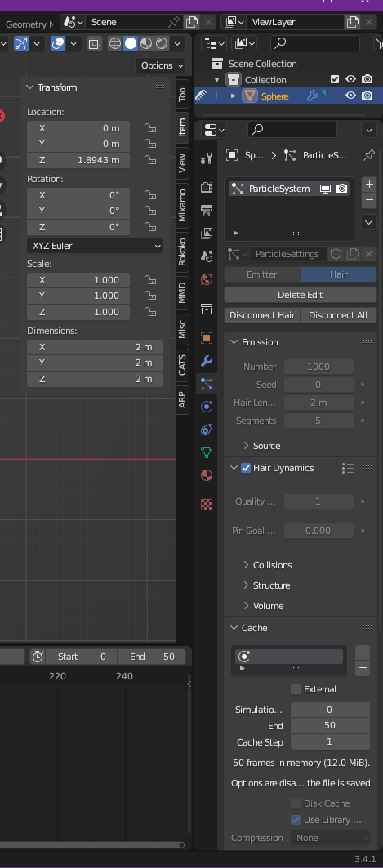Open the View Layer properties tab

click(207, 233)
